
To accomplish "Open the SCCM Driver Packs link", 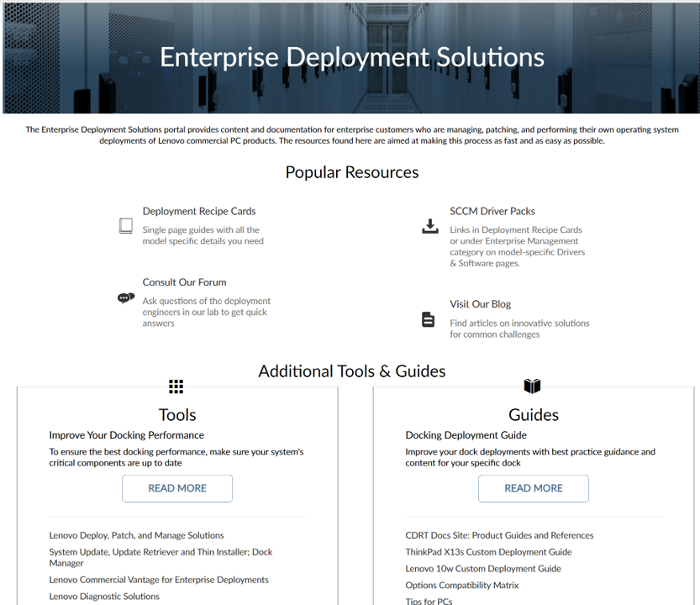I will tap(492, 211).
